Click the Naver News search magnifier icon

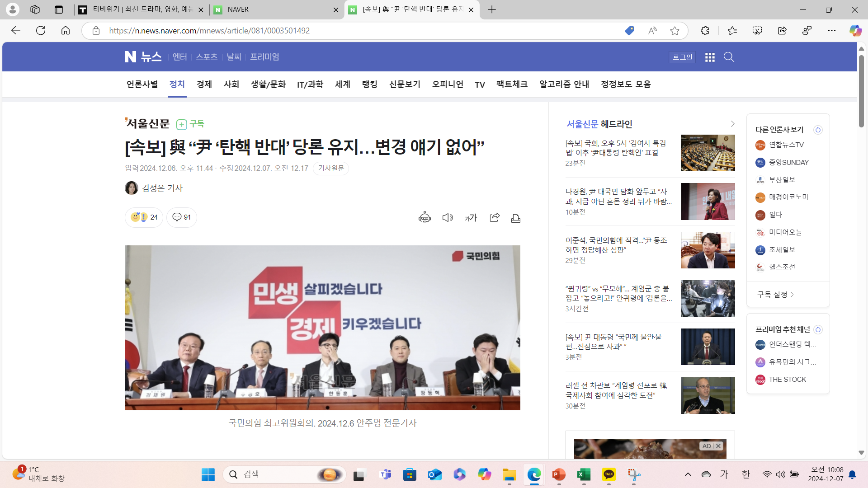tap(729, 57)
